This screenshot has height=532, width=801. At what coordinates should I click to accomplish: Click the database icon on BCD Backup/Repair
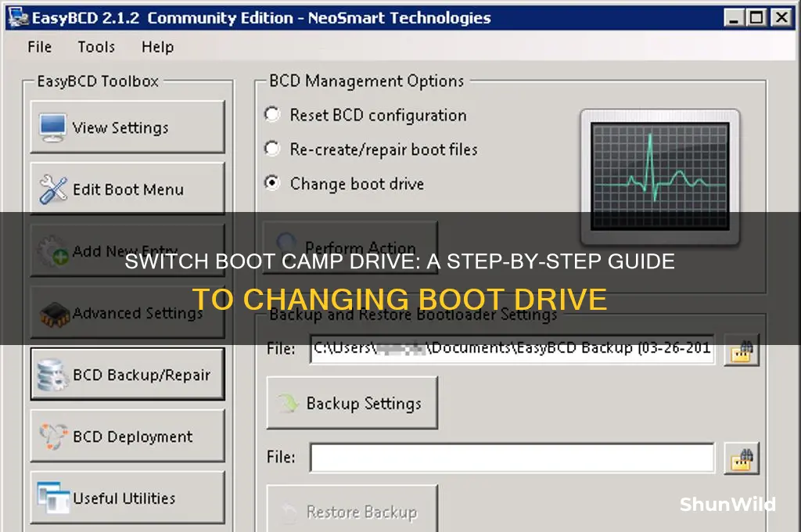52,375
